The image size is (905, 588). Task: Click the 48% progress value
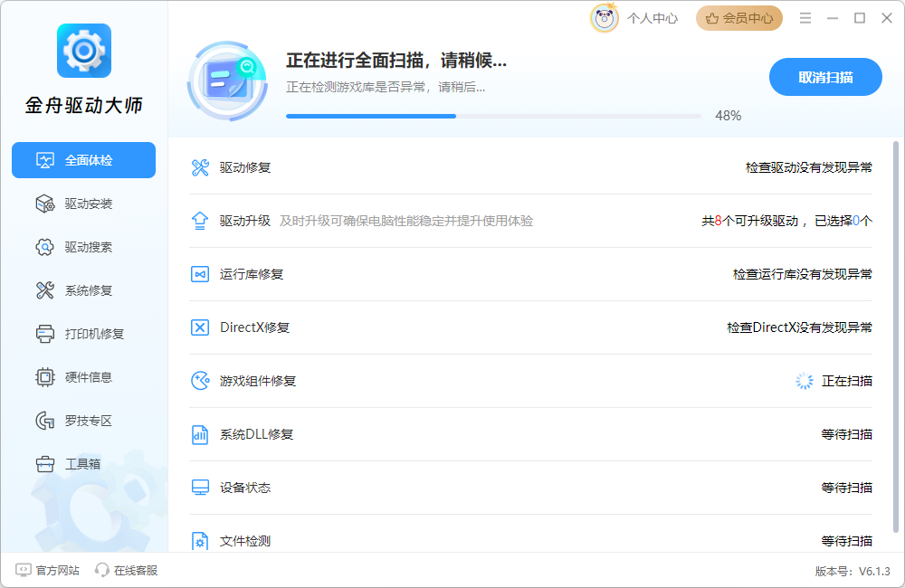coord(728,116)
